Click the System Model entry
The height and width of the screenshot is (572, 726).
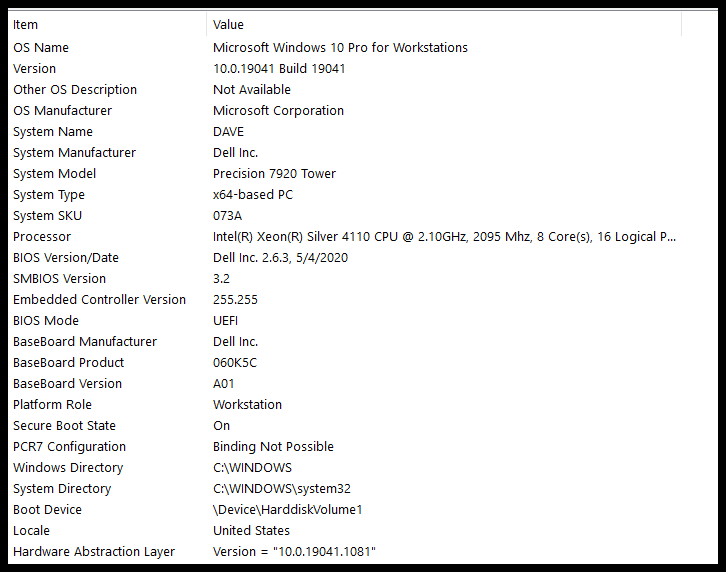(x=54, y=173)
